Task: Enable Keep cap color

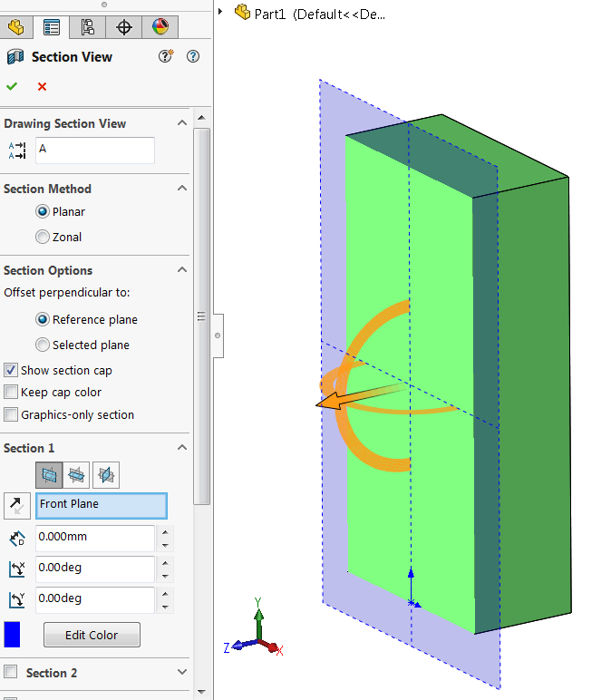Action: (11, 392)
